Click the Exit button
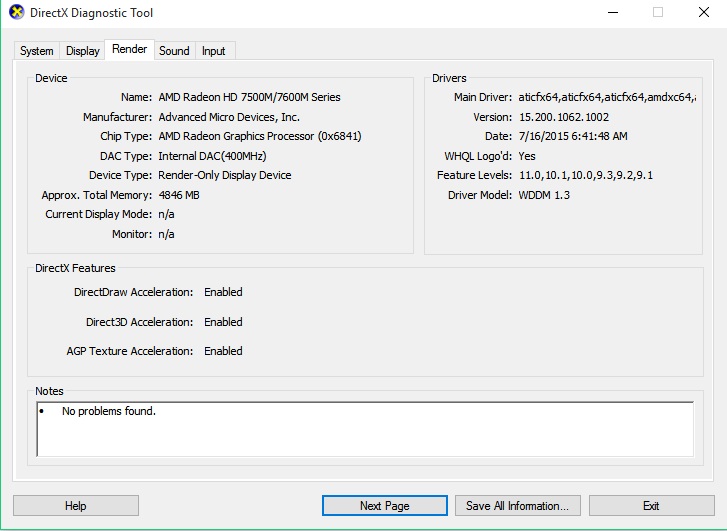 (x=651, y=505)
